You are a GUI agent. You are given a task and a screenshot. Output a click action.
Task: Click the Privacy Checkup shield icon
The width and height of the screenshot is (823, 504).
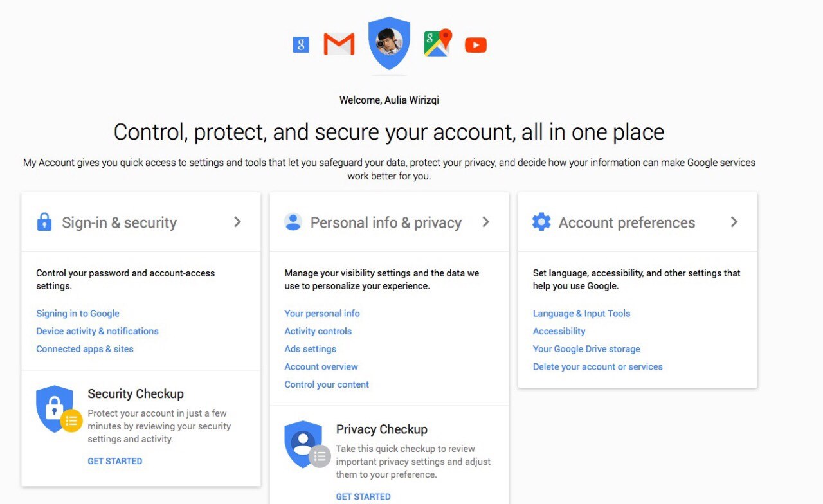coord(305,444)
